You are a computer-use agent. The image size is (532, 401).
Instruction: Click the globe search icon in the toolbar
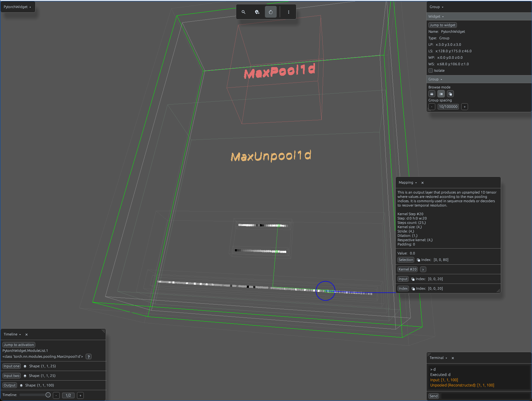[x=257, y=12]
